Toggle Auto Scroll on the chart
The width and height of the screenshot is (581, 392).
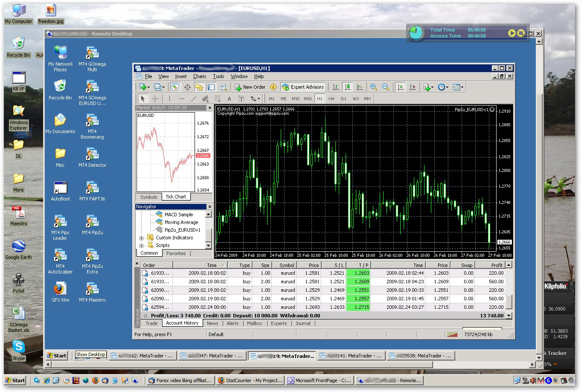(x=400, y=87)
